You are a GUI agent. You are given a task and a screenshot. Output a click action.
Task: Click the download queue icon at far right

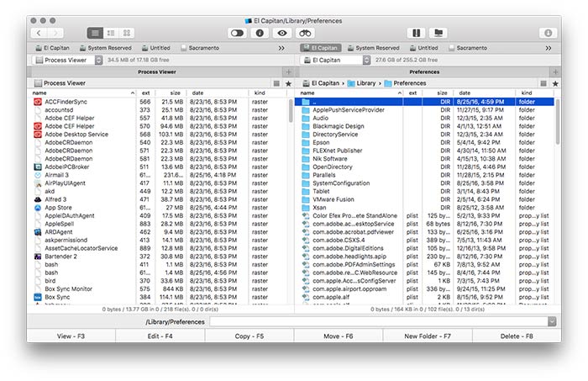tap(548, 33)
